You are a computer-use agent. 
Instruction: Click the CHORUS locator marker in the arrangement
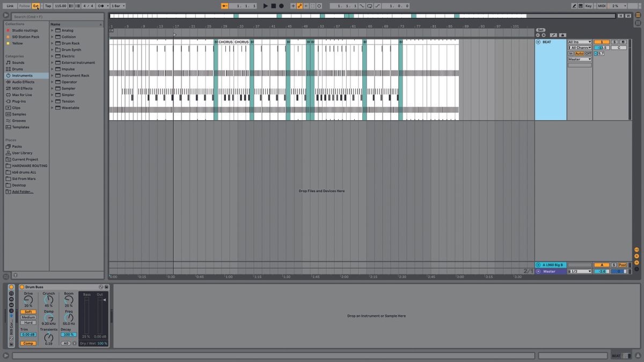[x=225, y=41]
